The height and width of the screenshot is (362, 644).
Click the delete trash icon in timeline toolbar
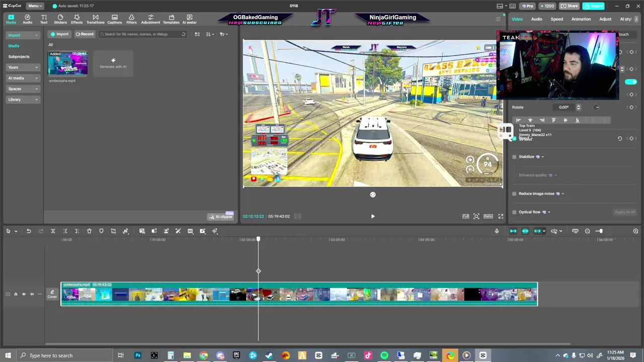pyautogui.click(x=89, y=231)
